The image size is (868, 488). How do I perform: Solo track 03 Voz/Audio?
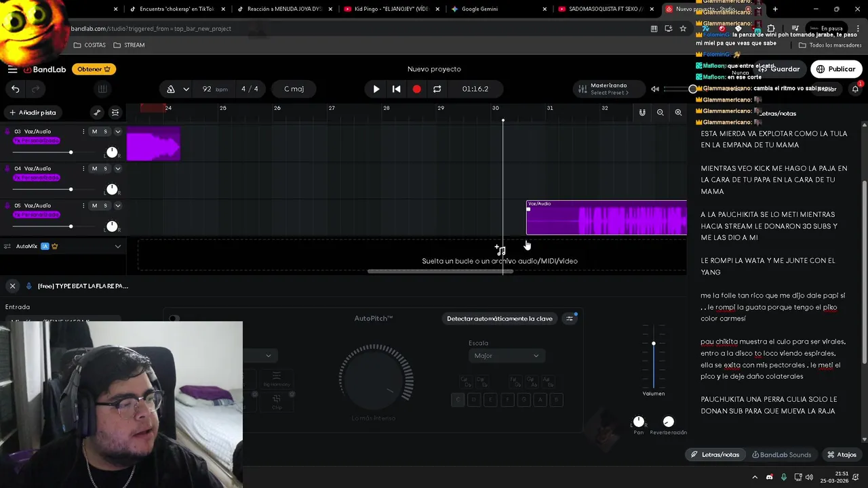tap(105, 131)
